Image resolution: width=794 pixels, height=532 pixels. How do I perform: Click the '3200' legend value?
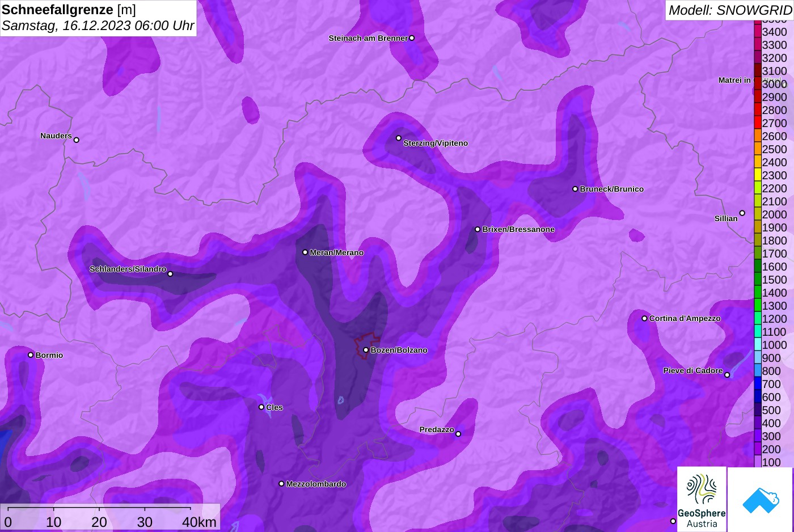click(774, 58)
